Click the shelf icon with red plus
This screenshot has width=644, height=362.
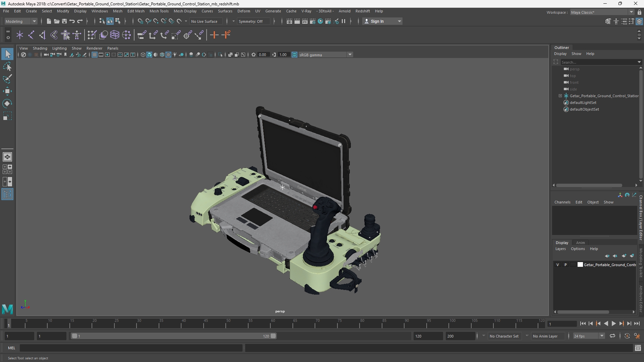point(214,35)
